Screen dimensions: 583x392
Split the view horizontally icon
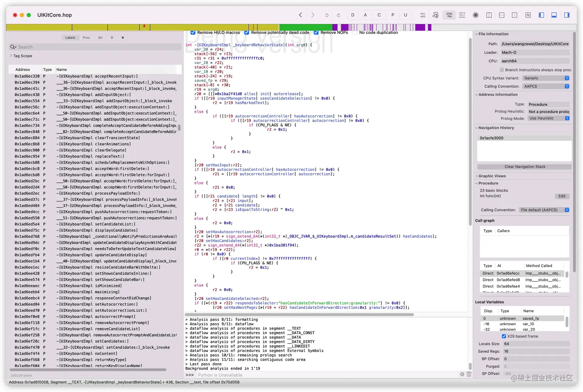tap(502, 15)
